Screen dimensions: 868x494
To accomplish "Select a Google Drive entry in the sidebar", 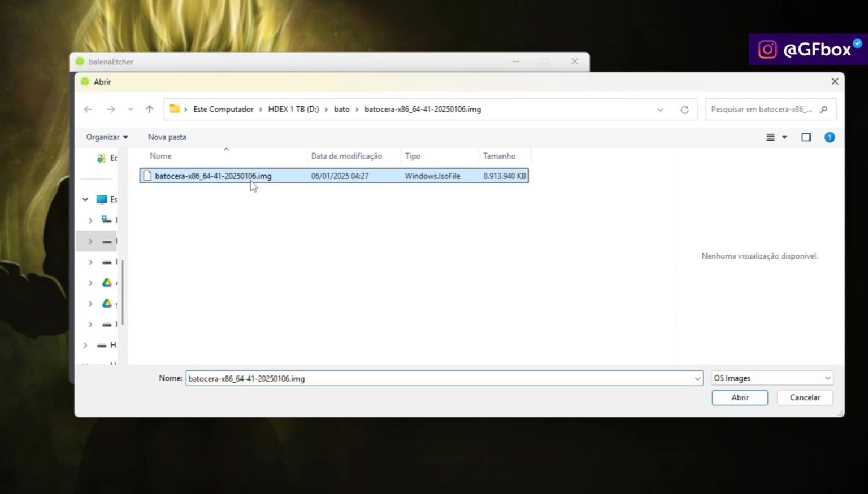I will pos(107,283).
